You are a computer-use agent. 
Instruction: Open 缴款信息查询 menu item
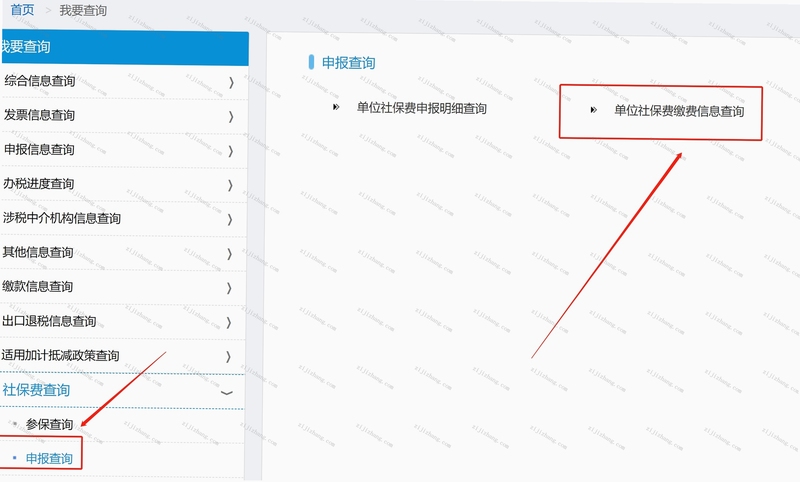click(x=37, y=286)
